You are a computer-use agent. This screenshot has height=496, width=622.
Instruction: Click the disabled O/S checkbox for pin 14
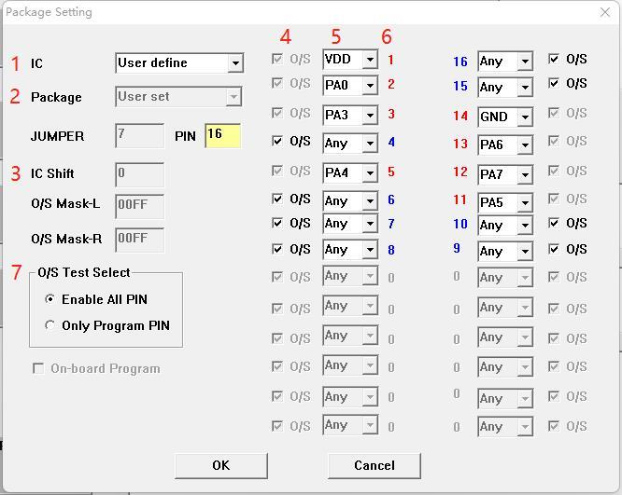tap(553, 113)
